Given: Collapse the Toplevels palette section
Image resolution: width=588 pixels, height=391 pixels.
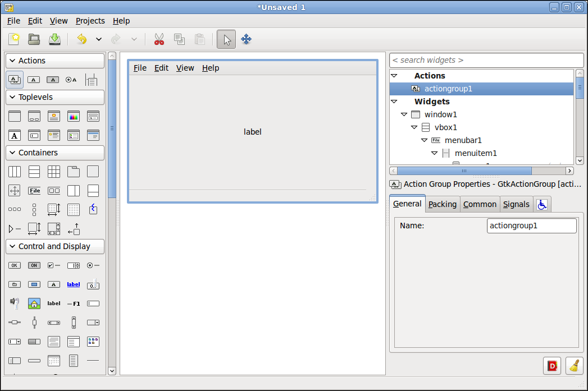Looking at the screenshot, I should (55, 97).
